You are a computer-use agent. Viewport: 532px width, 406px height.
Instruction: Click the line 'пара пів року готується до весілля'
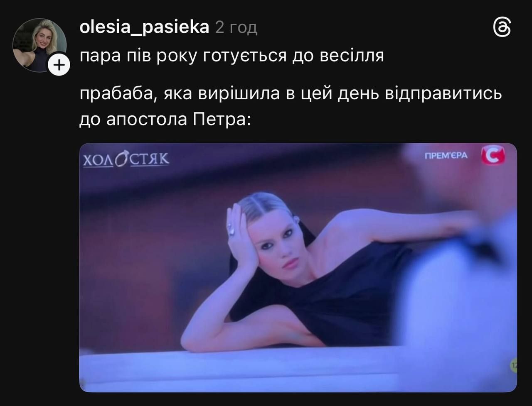tap(232, 56)
